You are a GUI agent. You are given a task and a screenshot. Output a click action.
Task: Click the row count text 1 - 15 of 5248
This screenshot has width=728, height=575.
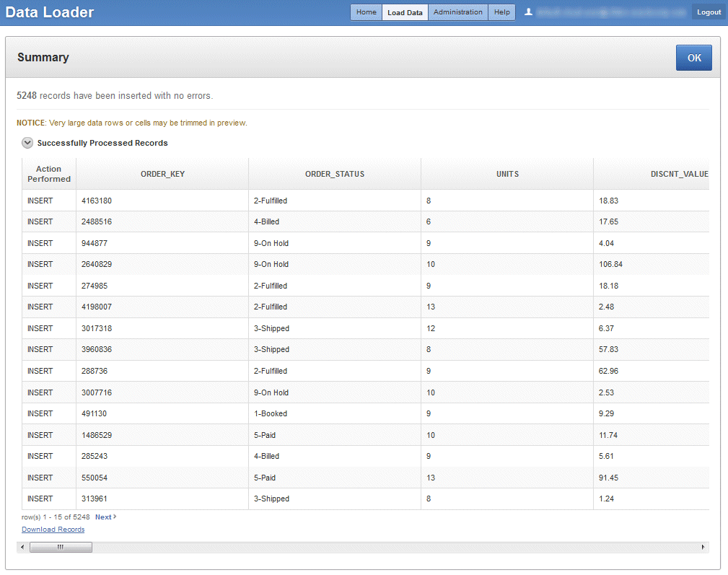(x=56, y=517)
